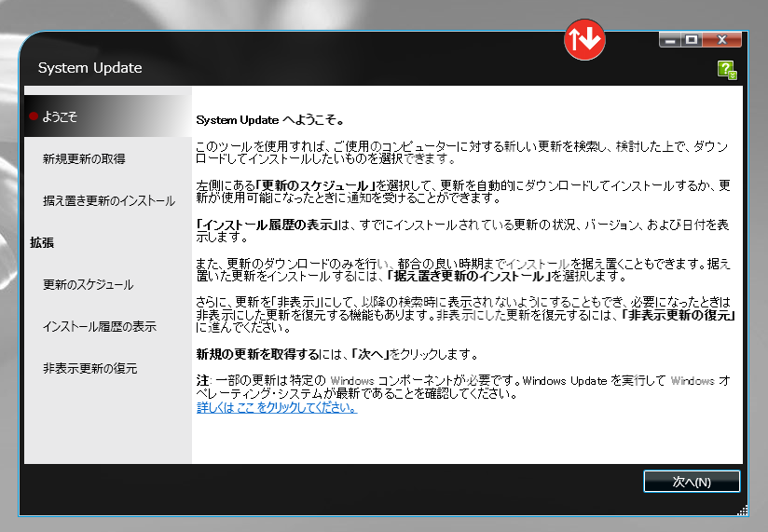Click the 拡張 section heading
This screenshot has width=768, height=532.
(x=42, y=243)
